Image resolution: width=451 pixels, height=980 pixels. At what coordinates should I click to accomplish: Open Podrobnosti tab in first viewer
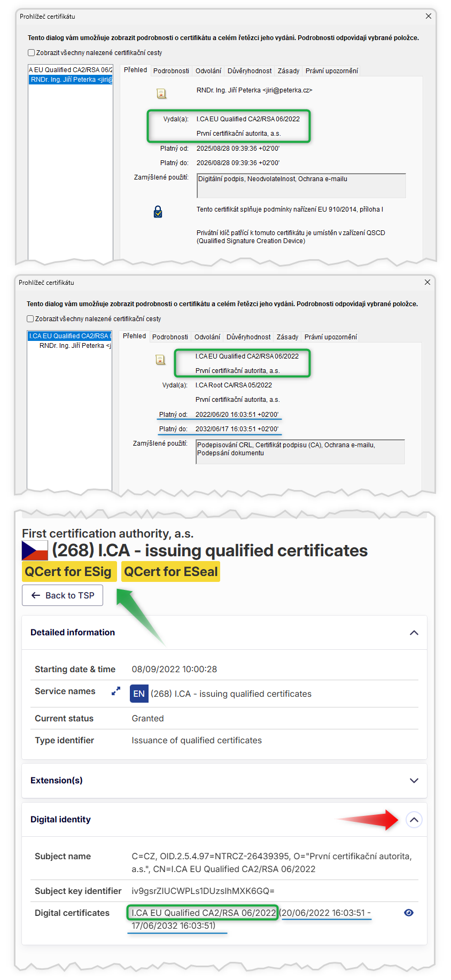pos(171,71)
